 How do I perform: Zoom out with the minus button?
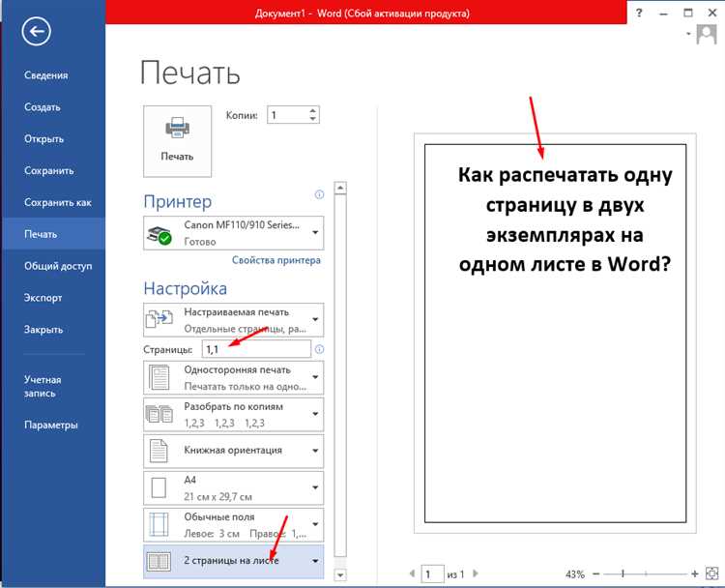pyautogui.click(x=596, y=574)
